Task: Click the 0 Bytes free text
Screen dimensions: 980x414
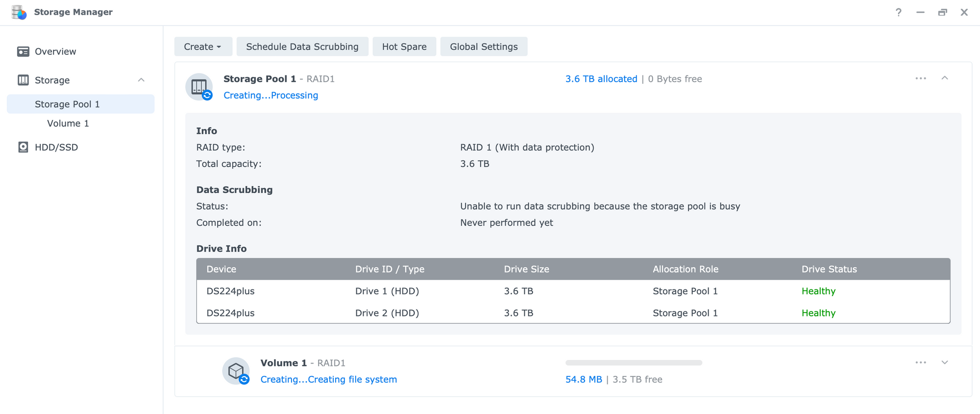Action: [675, 79]
